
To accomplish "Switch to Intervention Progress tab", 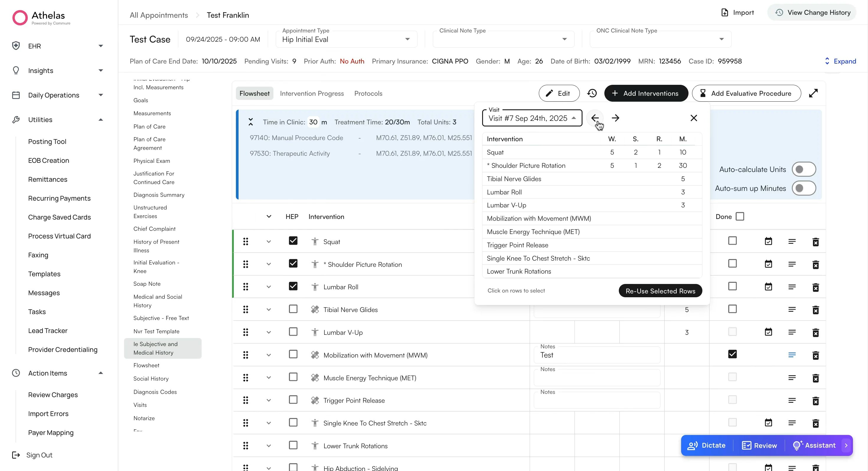I will (312, 93).
